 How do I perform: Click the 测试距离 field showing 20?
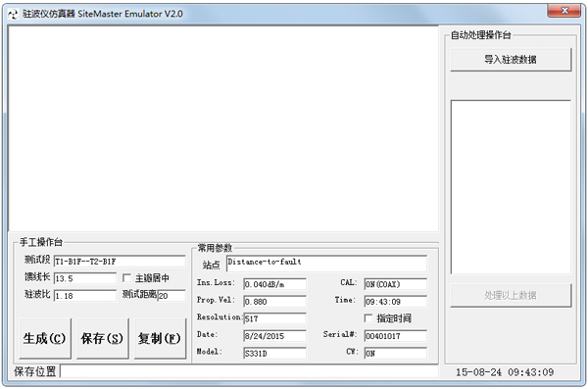(171, 296)
